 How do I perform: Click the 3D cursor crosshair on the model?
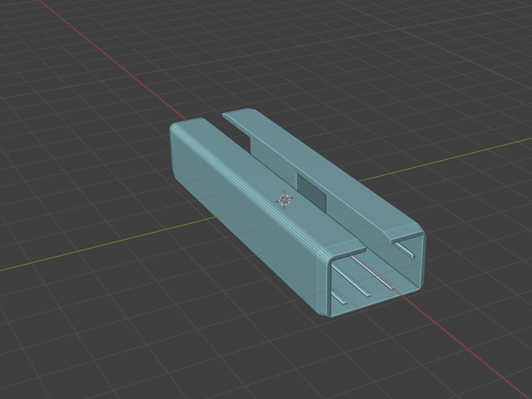coord(285,200)
